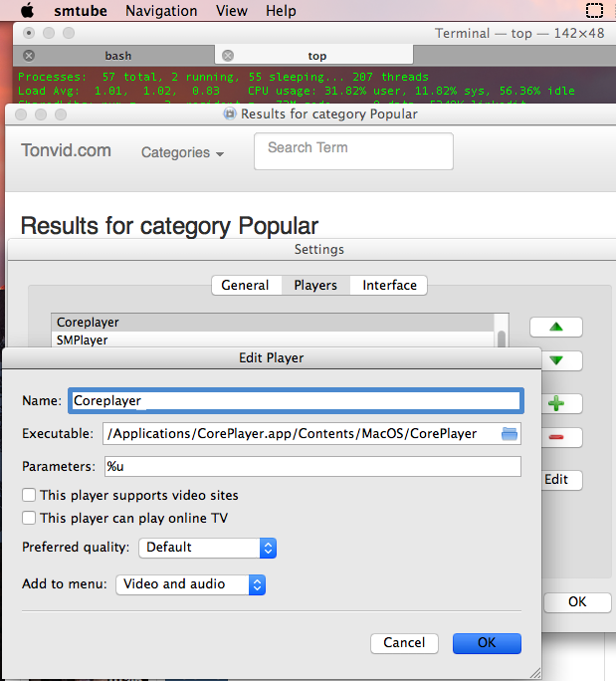Click the Parameters input field
The width and height of the screenshot is (616, 681).
click(x=312, y=467)
